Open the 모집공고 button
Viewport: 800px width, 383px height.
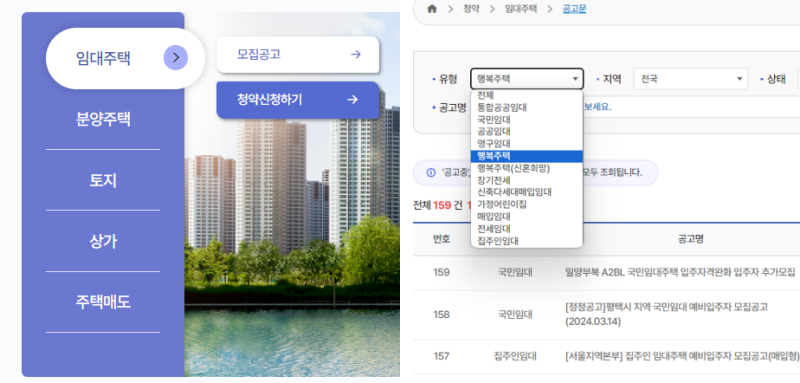tap(298, 55)
